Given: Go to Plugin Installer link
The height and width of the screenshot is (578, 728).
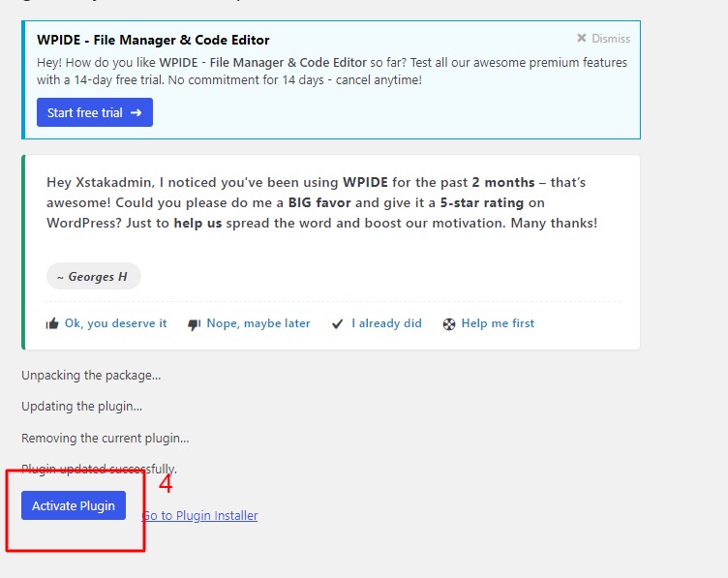Looking at the screenshot, I should point(199,516).
